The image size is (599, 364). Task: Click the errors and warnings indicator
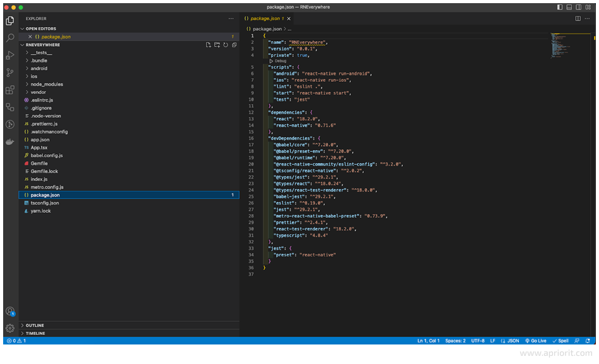(16, 341)
